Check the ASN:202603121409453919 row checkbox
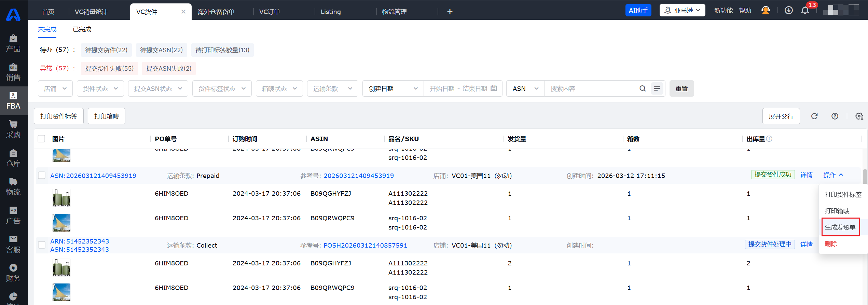The width and height of the screenshot is (868, 305). [x=42, y=176]
